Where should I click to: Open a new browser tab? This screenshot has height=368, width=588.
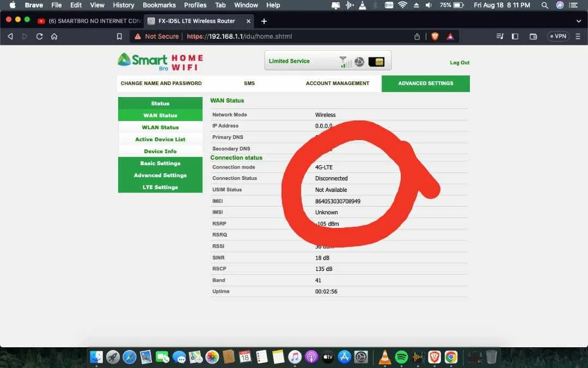[264, 21]
